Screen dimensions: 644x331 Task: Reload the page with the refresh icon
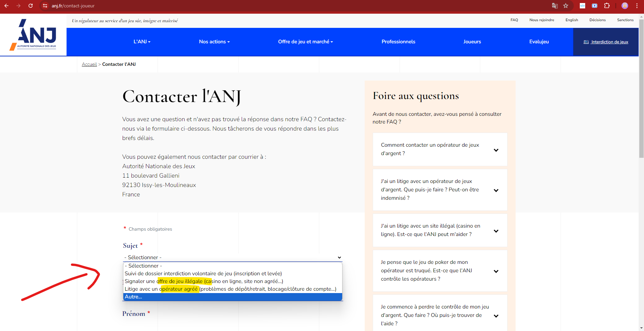(x=31, y=6)
